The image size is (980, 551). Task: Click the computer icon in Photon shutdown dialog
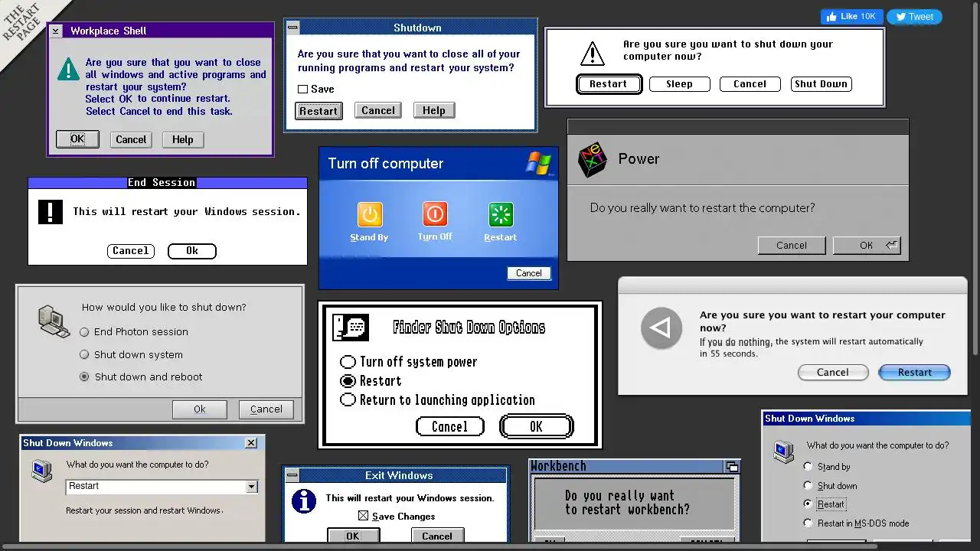(54, 321)
